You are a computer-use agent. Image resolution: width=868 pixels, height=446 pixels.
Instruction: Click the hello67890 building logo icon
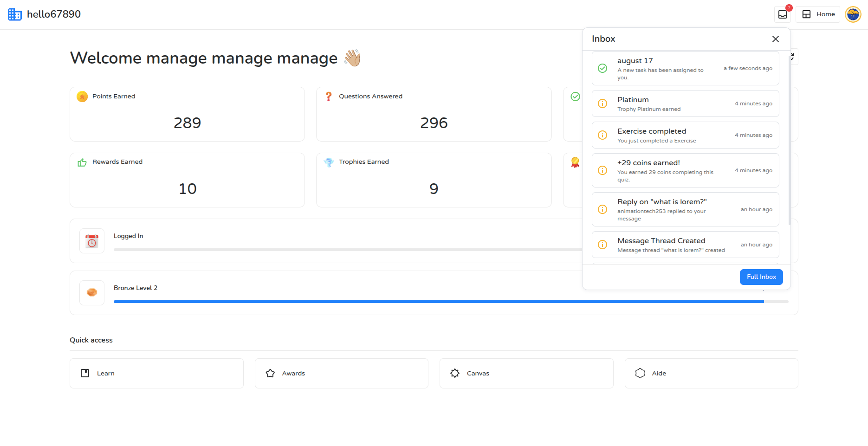(x=15, y=14)
